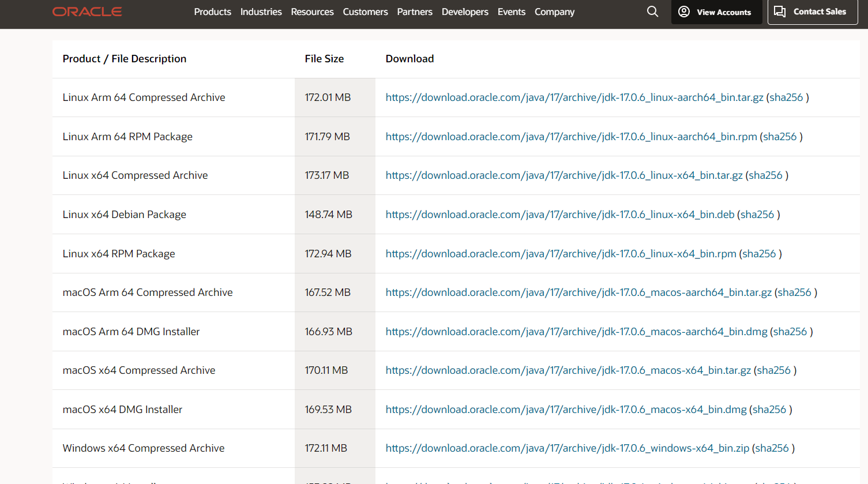The height and width of the screenshot is (484, 868).
Task: Open the Partners menu
Action: tap(415, 12)
